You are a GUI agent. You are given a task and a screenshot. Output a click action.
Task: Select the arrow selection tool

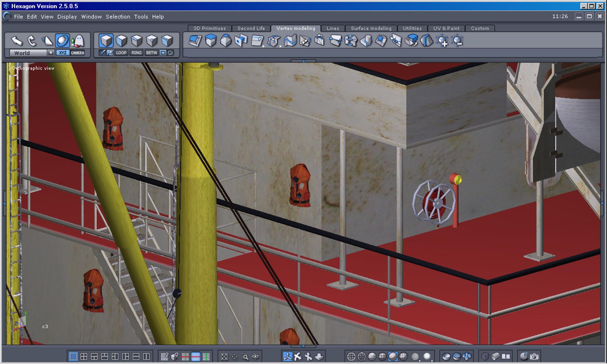click(17, 40)
